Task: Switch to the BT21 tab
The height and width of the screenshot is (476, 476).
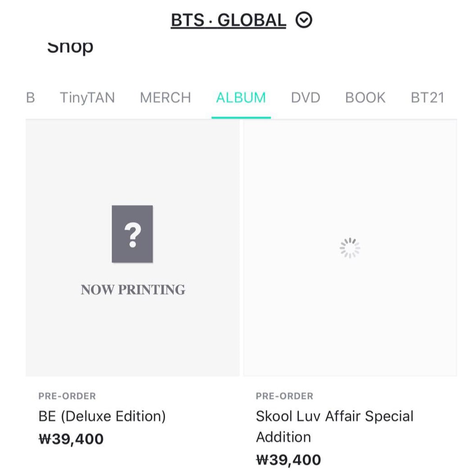Action: (428, 98)
